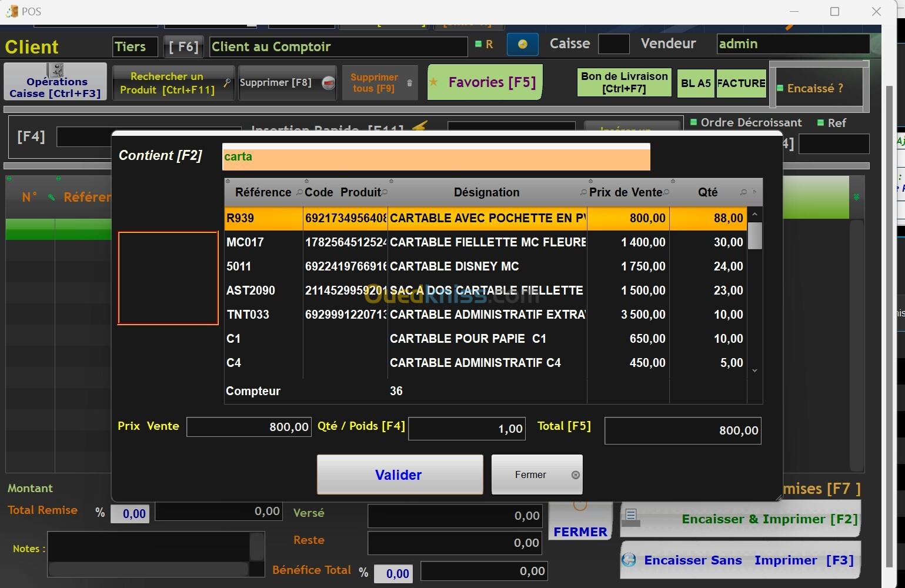Click the [ F6] button
This screenshot has height=588, width=905.
[183, 46]
